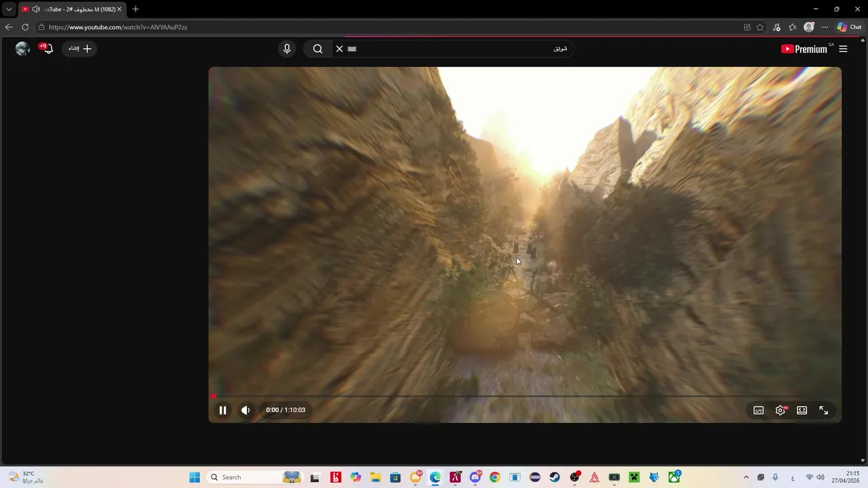868x488 pixels.
Task: Open the weather widget showing 32°C
Action: coord(26,477)
